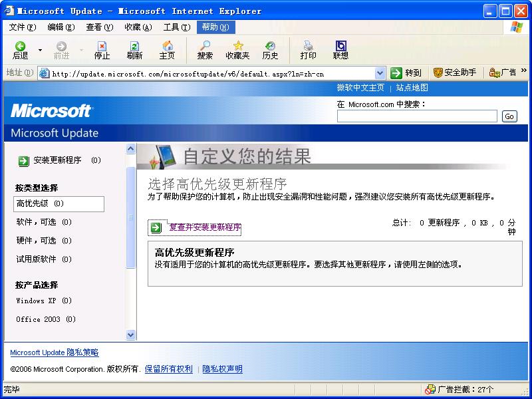Open the 文件(F) menu
This screenshot has height=399, width=532.
coord(23,27)
